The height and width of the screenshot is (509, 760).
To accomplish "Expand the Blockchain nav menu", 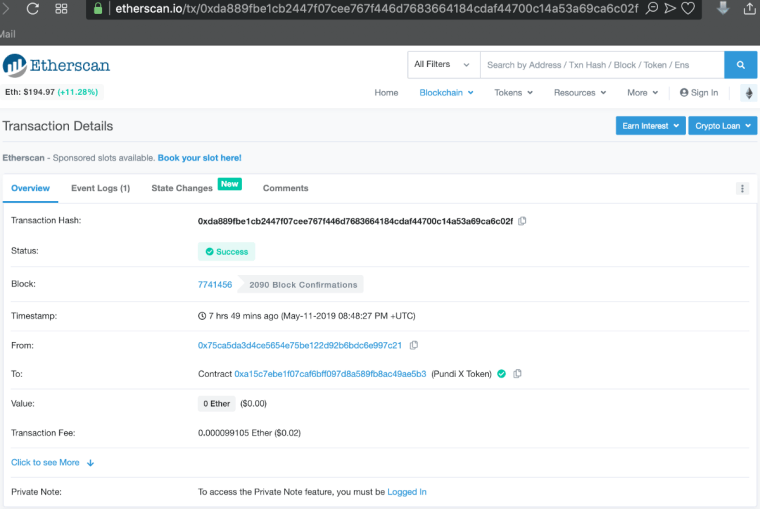I will (x=445, y=93).
